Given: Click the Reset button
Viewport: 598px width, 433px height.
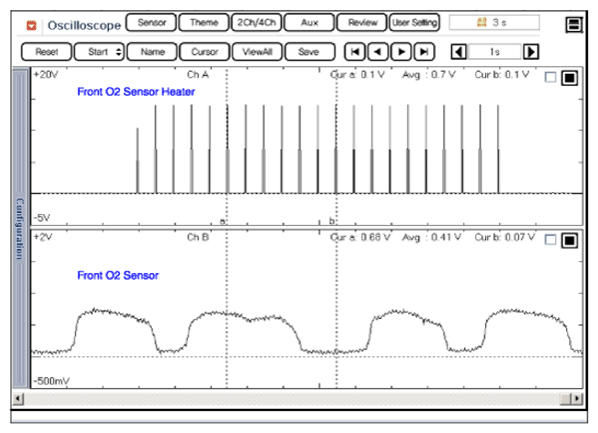Looking at the screenshot, I should (47, 52).
